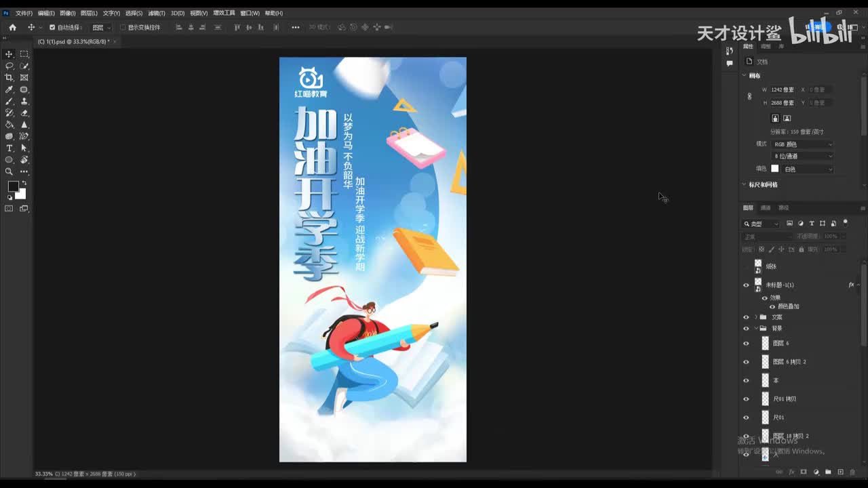Viewport: 868px width, 488px height.
Task: Select the Crop tool
Action: (9, 77)
